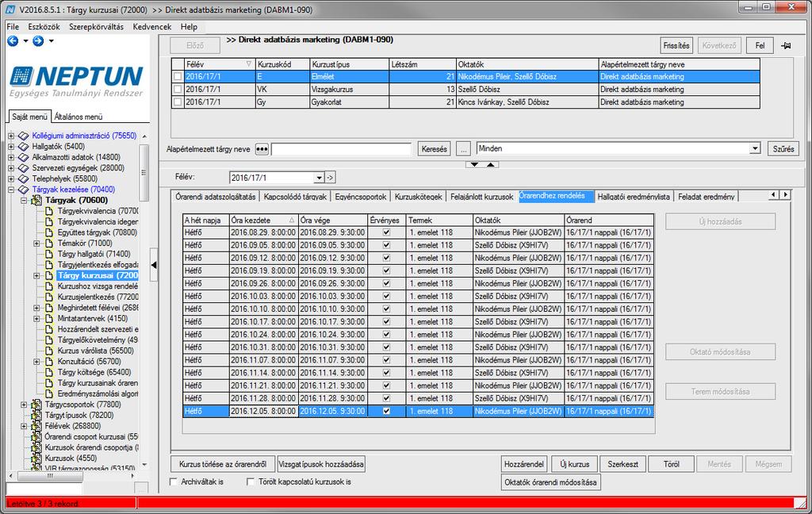Viewport: 812px width, 514px height.
Task: Open the Back arrow history dropdown
Action: pyautogui.click(x=25, y=41)
